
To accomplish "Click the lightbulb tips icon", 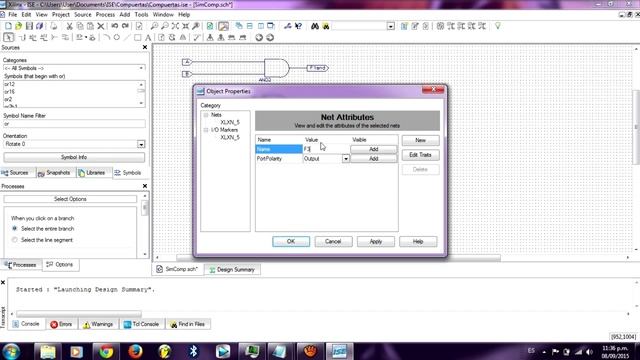I will [498, 26].
